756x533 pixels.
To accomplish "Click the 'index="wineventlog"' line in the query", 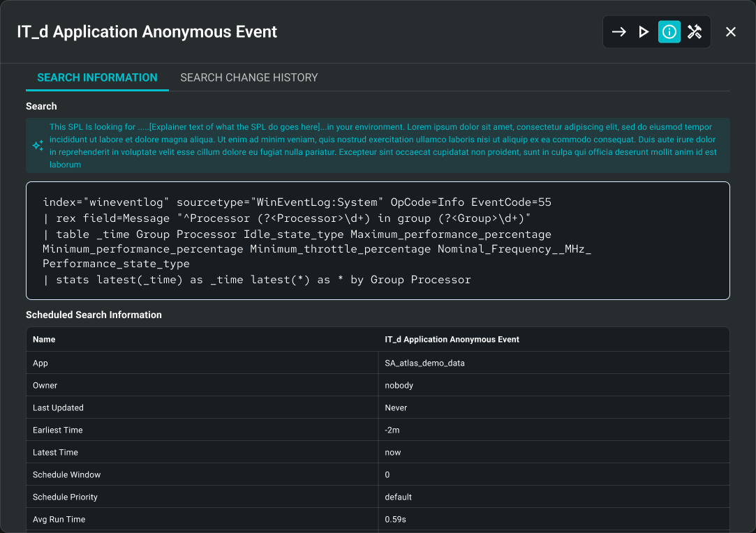I will [297, 202].
